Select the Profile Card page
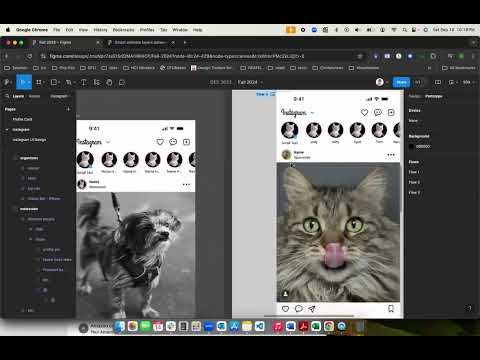Viewport: 480px width, 360px height. [x=22, y=119]
